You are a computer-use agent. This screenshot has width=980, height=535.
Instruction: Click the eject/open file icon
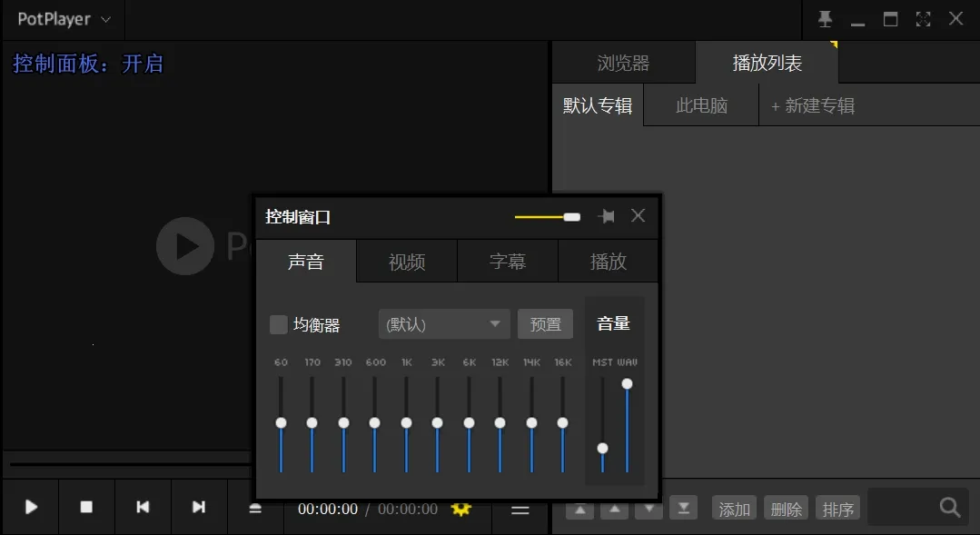tap(255, 509)
